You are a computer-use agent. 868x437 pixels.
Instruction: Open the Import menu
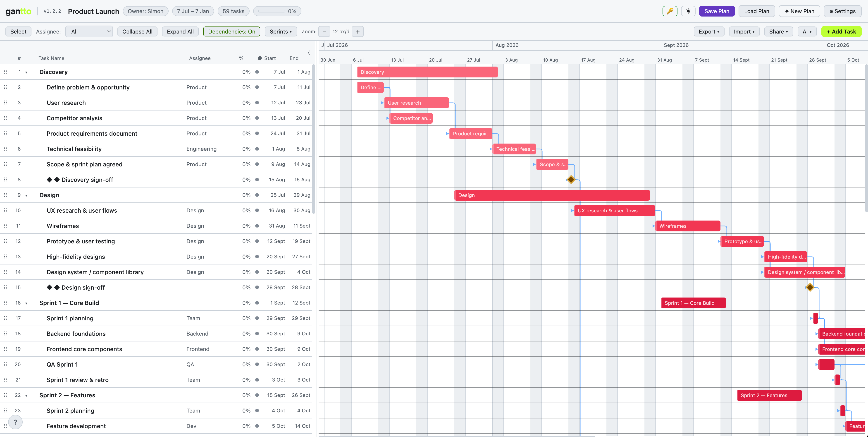point(744,32)
